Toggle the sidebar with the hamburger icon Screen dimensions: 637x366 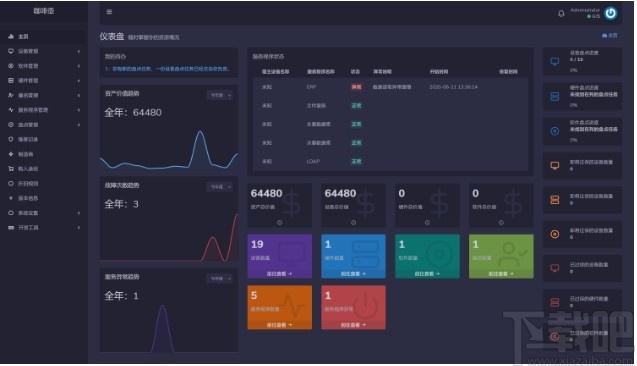(109, 12)
